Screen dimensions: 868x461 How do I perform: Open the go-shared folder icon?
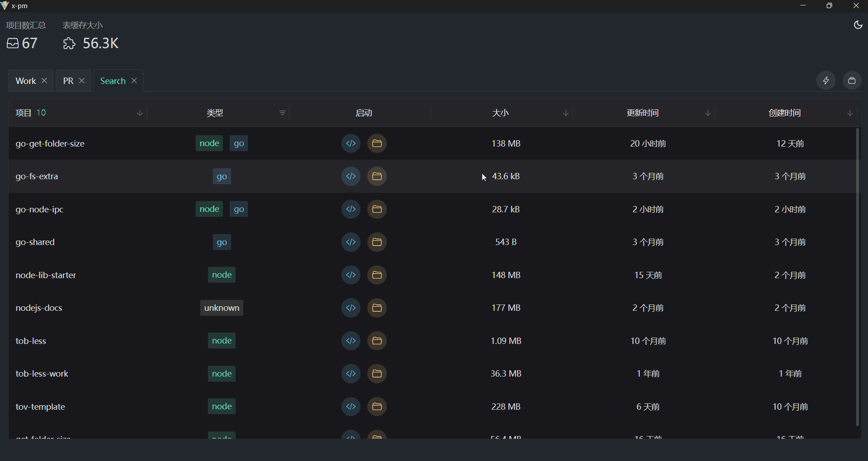click(377, 242)
